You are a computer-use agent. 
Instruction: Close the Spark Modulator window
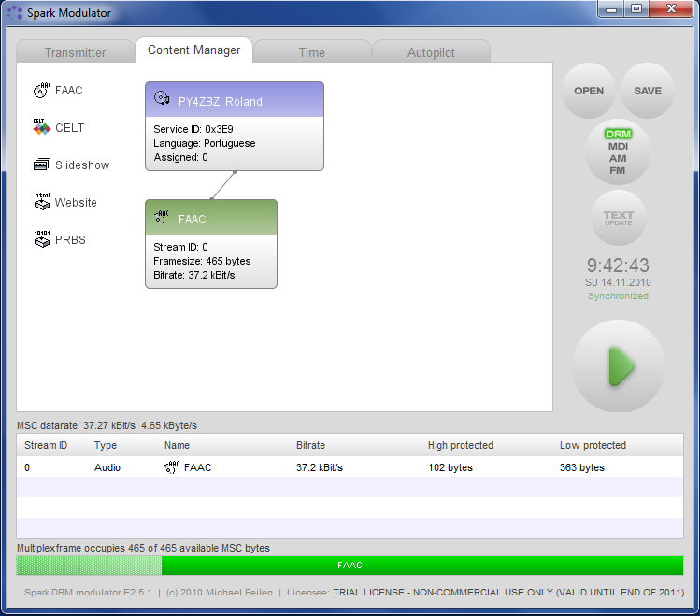[671, 9]
